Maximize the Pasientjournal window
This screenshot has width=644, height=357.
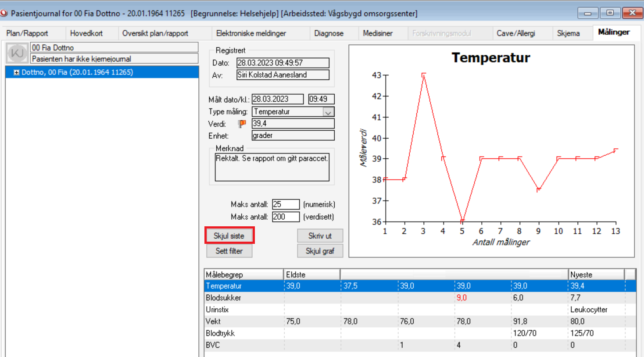[610, 13]
